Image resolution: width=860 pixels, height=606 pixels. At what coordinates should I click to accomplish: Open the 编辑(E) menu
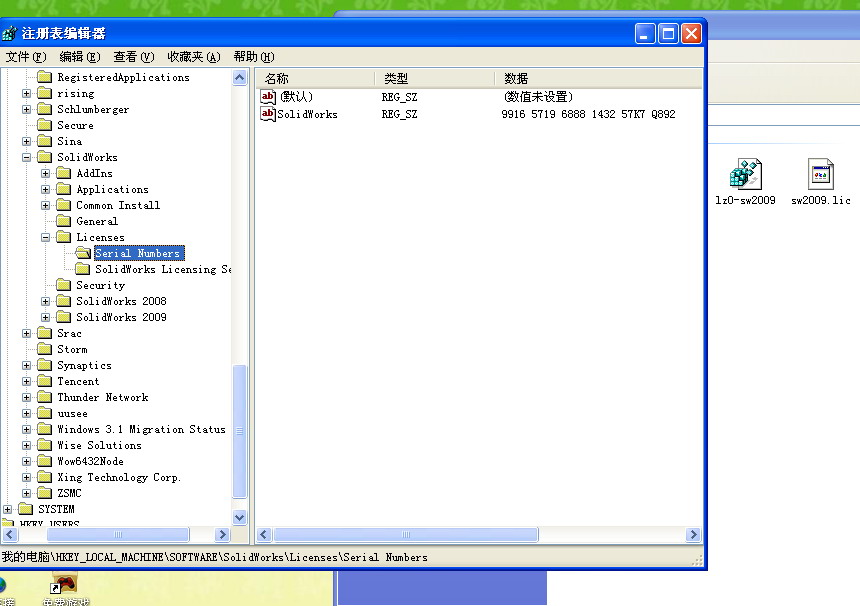pyautogui.click(x=80, y=57)
